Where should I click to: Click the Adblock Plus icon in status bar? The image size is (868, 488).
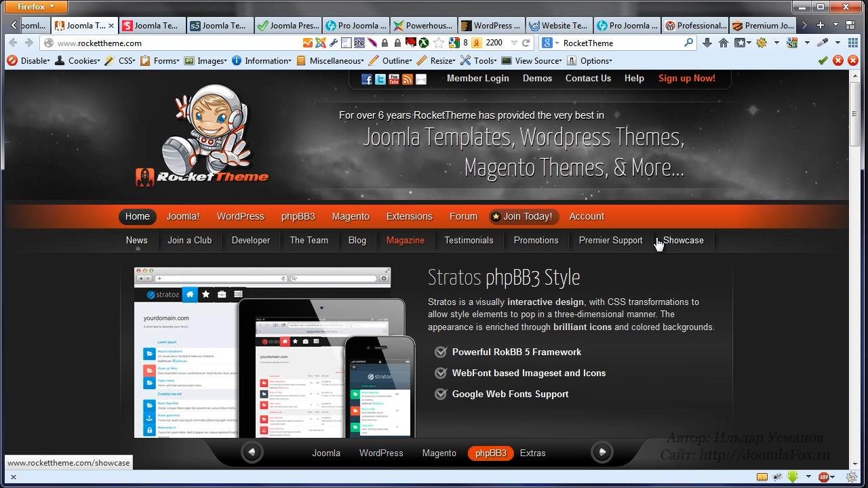[x=825, y=476]
